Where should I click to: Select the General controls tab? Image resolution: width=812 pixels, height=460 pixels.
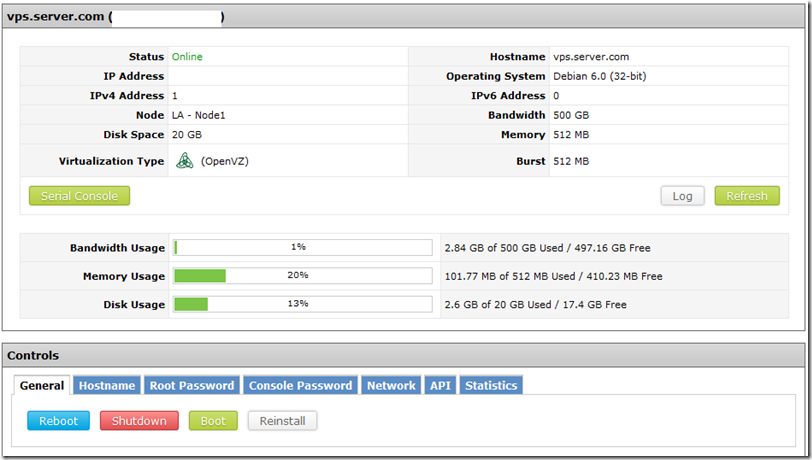(x=42, y=385)
